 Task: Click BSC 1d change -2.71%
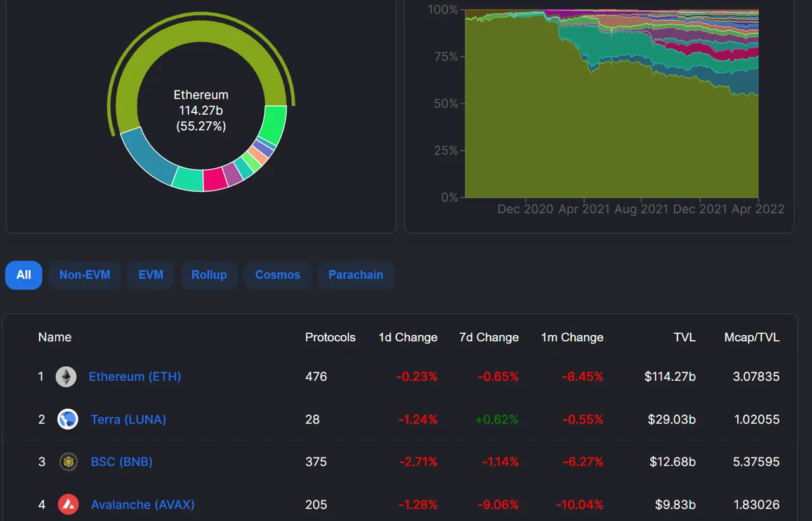click(x=418, y=462)
